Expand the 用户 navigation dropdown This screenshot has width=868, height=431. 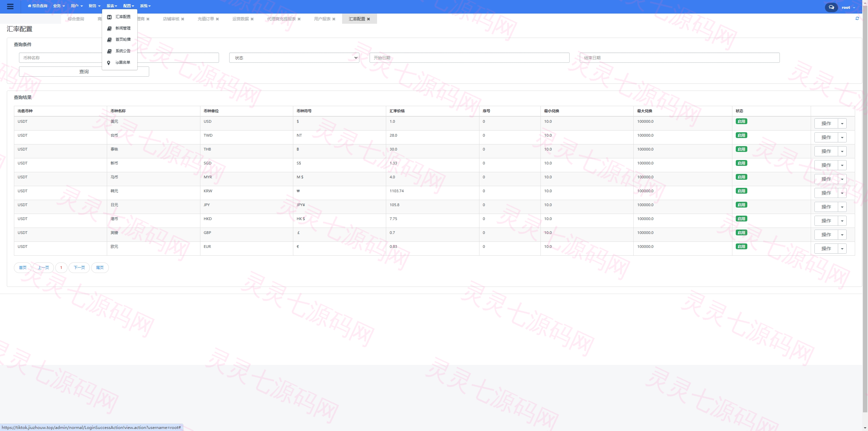pyautogui.click(x=77, y=6)
